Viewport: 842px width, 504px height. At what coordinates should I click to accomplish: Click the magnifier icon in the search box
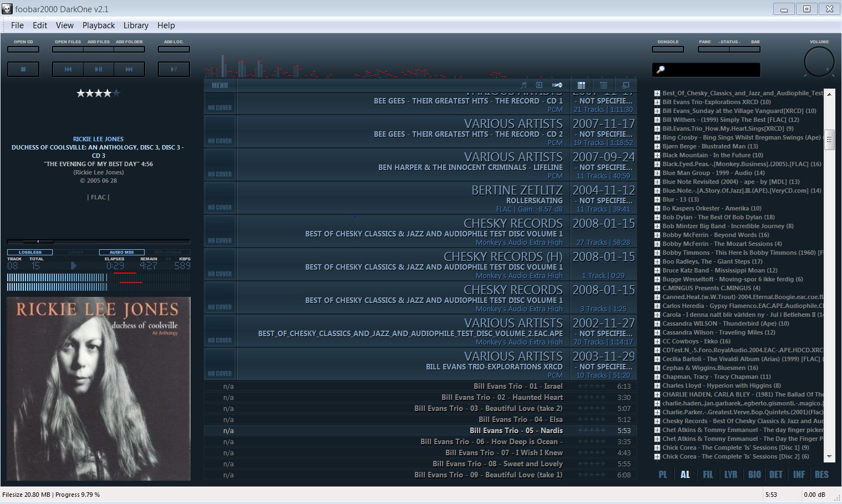(x=660, y=70)
